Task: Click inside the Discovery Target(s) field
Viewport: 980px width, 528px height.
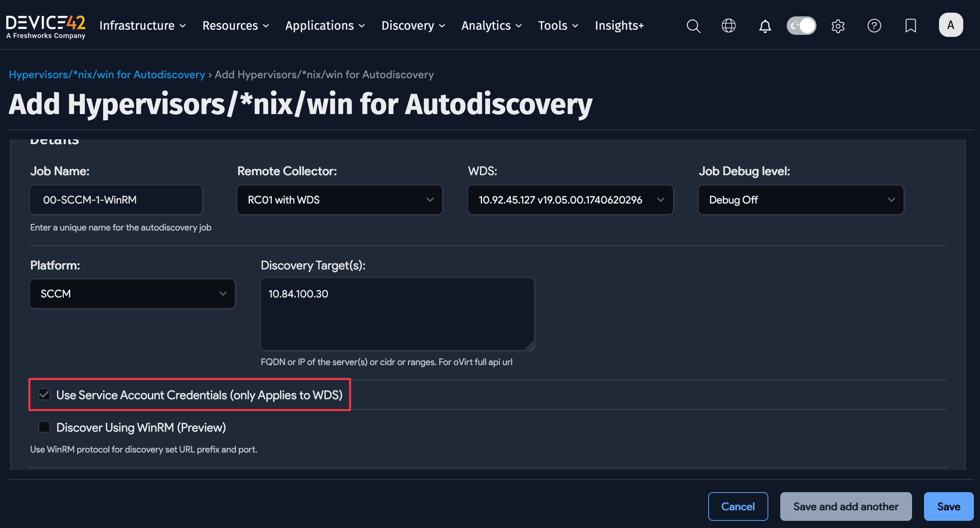Action: coord(397,314)
